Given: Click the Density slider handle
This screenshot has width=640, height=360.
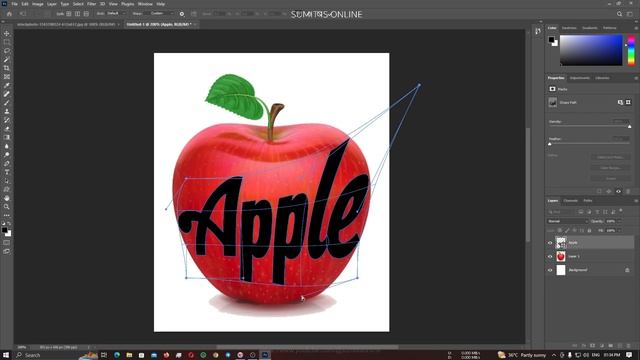Looking at the screenshot, I should pyautogui.click(x=629, y=127).
